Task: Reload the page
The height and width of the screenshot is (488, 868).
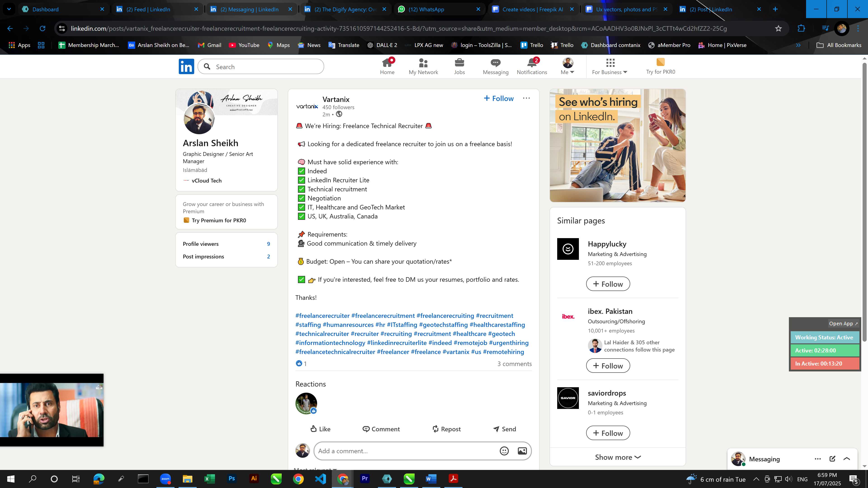Action: point(42,29)
